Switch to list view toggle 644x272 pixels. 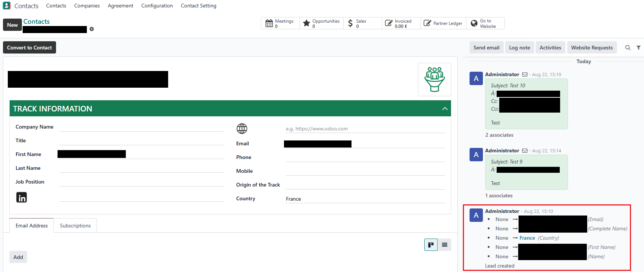[445, 245]
